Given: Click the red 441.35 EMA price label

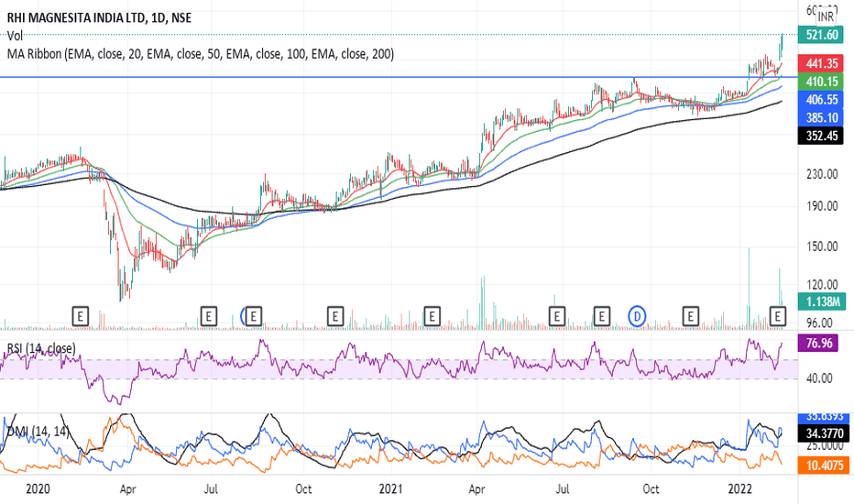Looking at the screenshot, I should point(821,64).
